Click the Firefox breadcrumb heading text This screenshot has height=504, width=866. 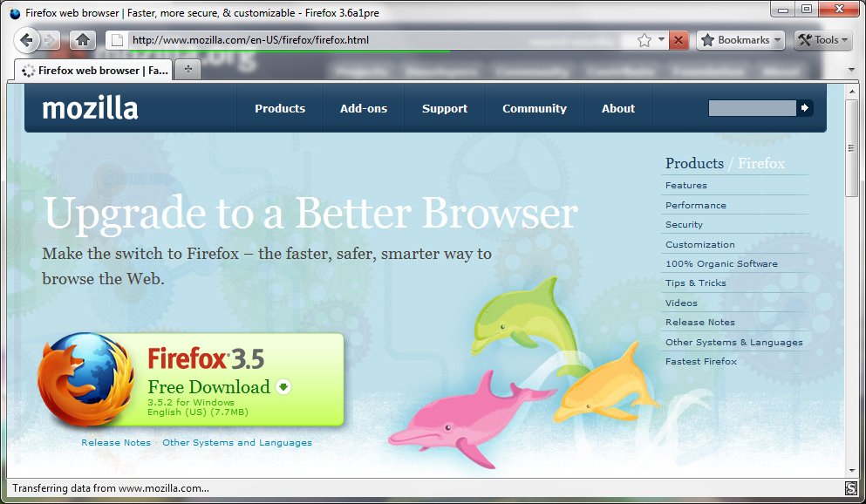click(x=761, y=163)
